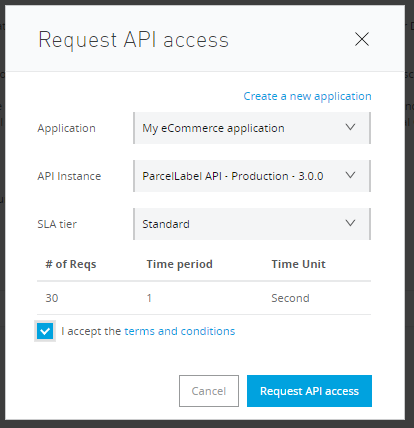Click the 'Application' field label

(x=66, y=128)
